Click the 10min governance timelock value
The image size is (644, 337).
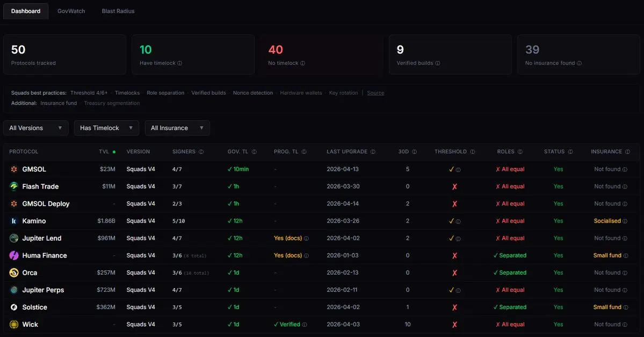coord(238,169)
